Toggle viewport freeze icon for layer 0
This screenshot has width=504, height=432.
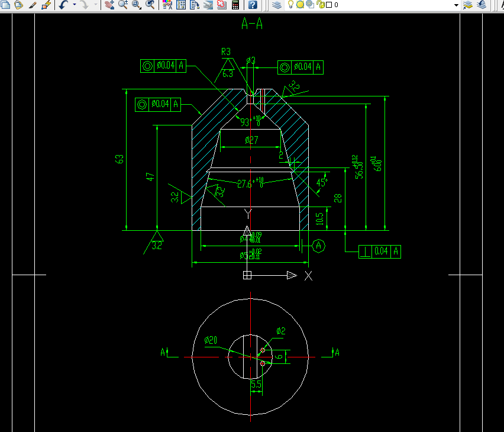click(x=310, y=5)
